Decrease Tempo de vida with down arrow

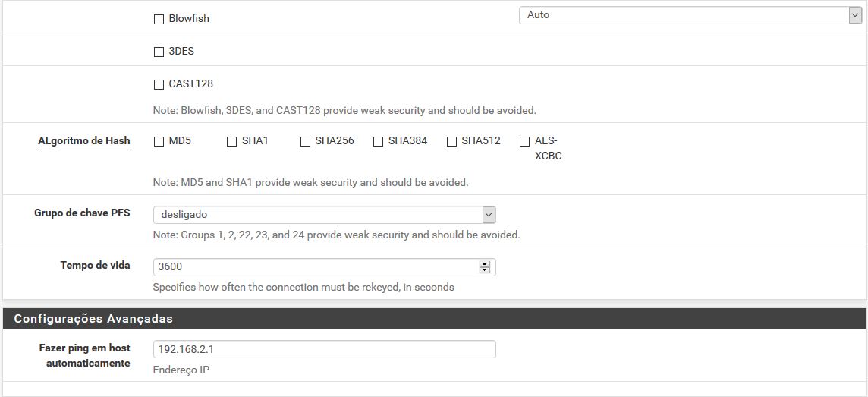485,270
